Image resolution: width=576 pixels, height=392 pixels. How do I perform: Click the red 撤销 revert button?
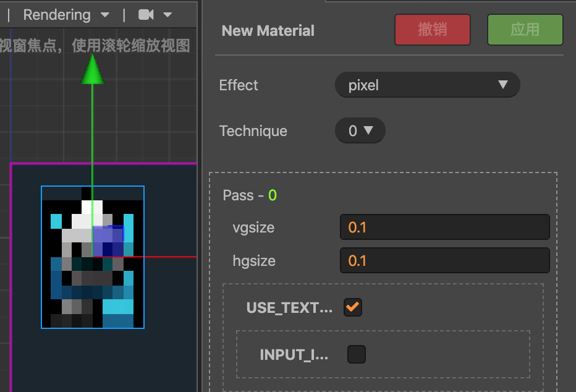(433, 30)
